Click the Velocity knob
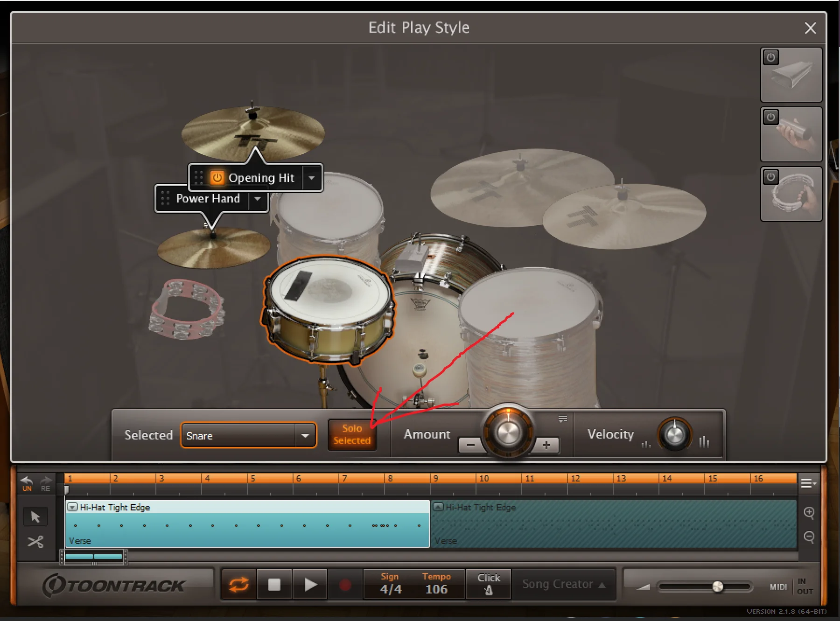 point(674,435)
